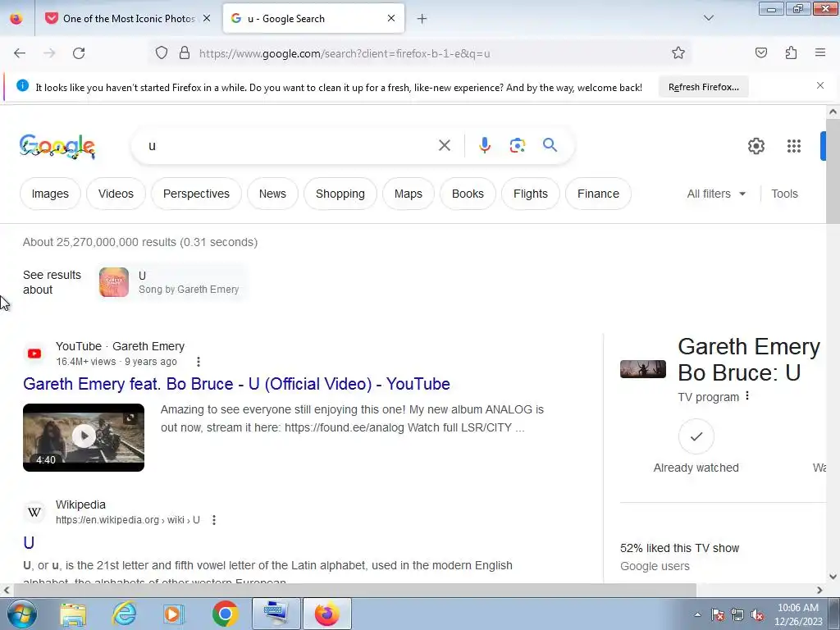840x630 pixels.
Task: Close the u - Google Search tab
Action: (391, 18)
